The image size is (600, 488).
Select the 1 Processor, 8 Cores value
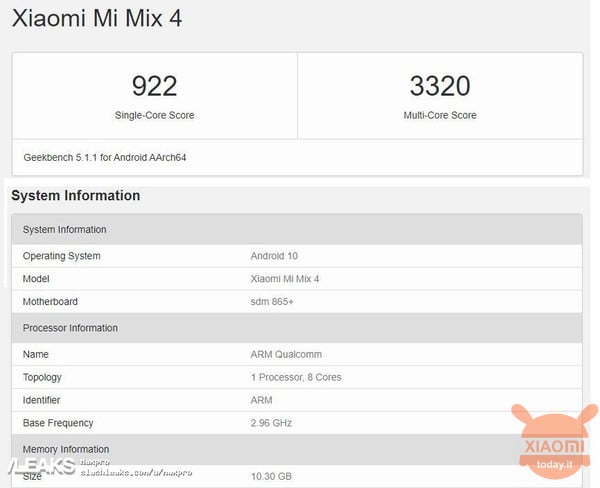pyautogui.click(x=296, y=377)
